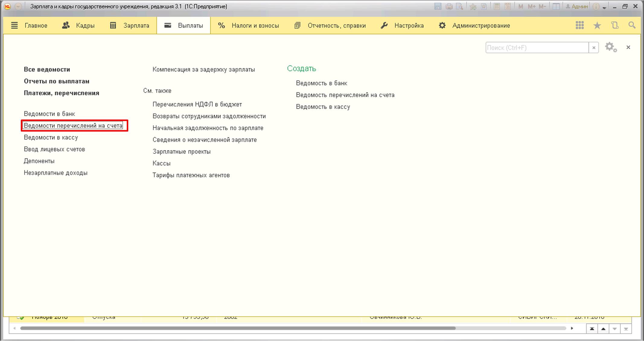Open Отчеты по выплатам
Screen dimensions: 644x341
tap(57, 81)
